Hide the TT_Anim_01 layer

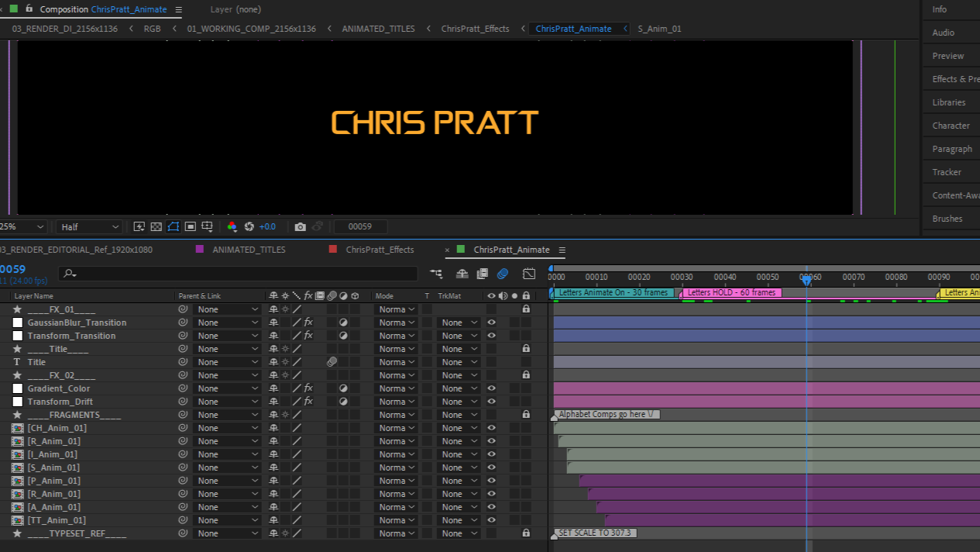[x=491, y=520]
